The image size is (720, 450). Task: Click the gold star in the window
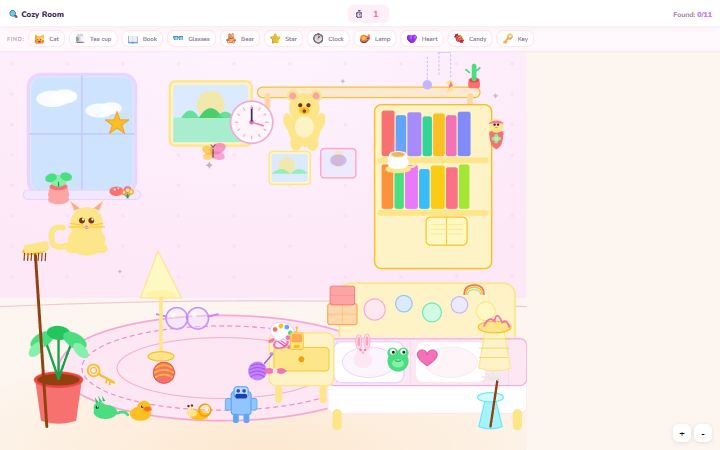117,123
